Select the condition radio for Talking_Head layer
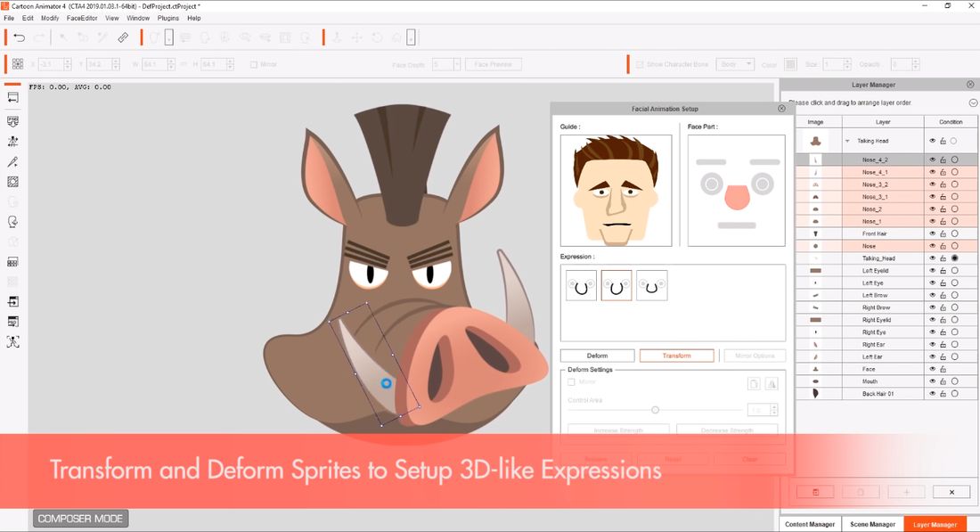The height and width of the screenshot is (532, 980). (954, 258)
